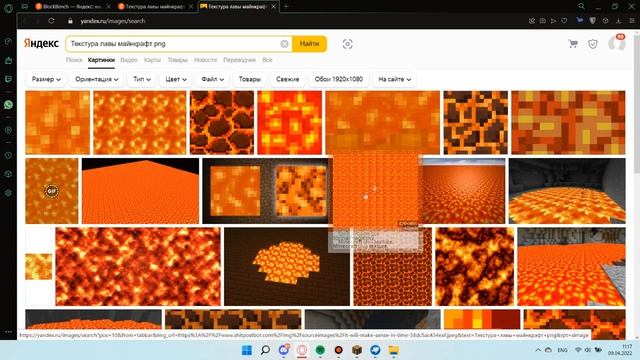This screenshot has height=360, width=640.
Task: Open the Переводчик translator tab
Action: 239,60
